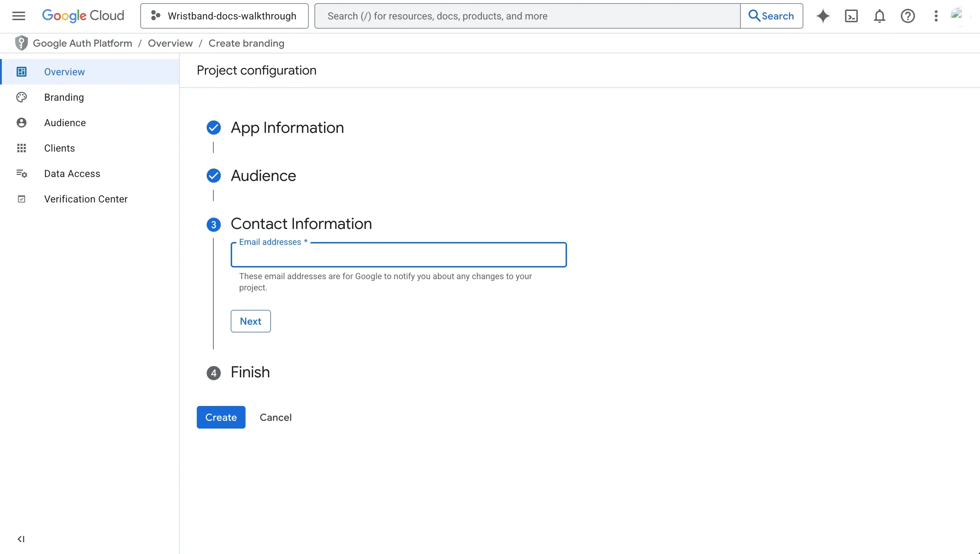Select Overview in the sidebar
This screenshot has width=980, height=554.
point(90,71)
